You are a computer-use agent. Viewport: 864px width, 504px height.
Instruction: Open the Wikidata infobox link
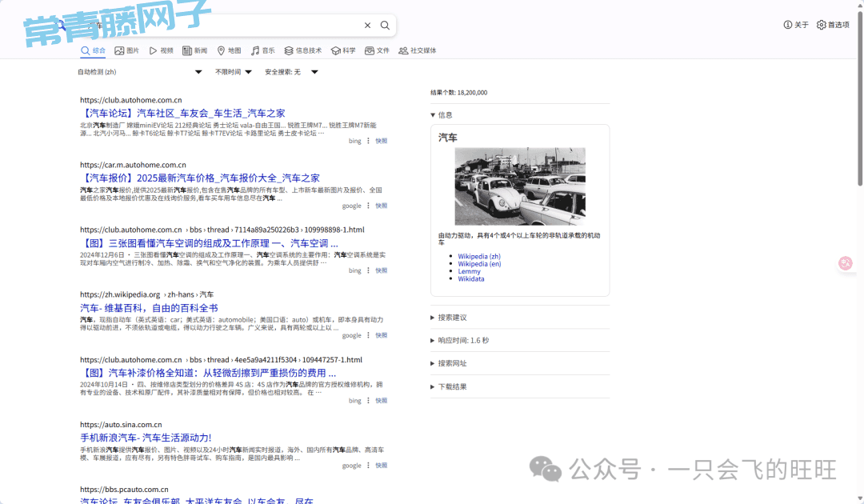point(471,279)
